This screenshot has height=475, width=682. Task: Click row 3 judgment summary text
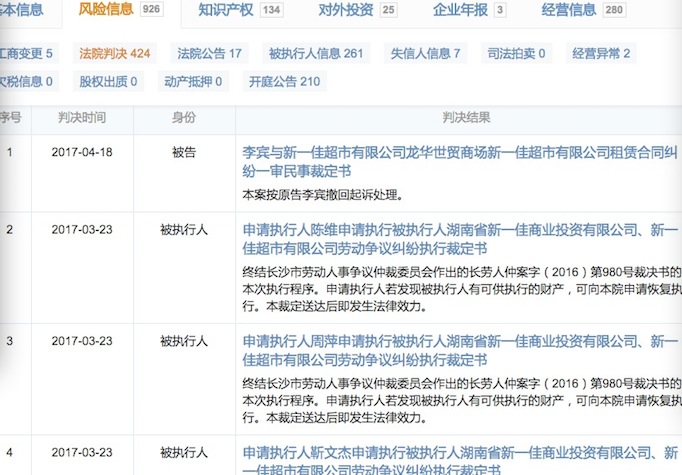click(x=462, y=401)
